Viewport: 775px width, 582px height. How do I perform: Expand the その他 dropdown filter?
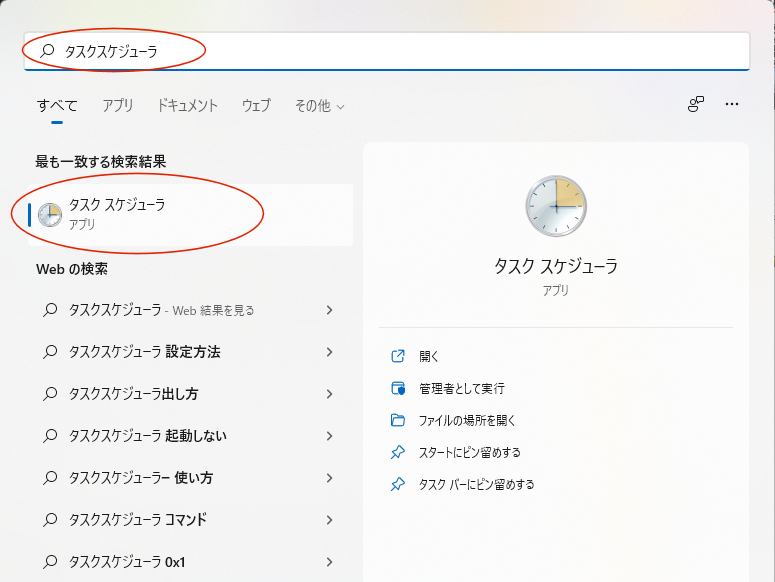[x=319, y=106]
